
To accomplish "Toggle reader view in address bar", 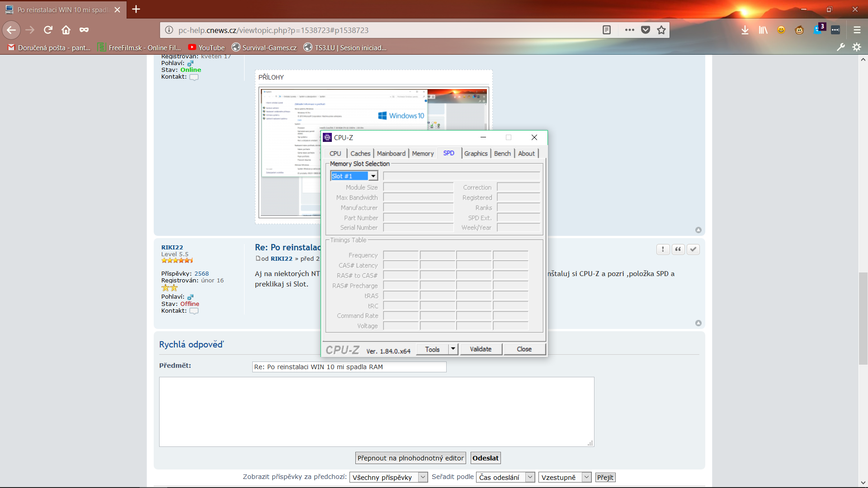I will 607,30.
